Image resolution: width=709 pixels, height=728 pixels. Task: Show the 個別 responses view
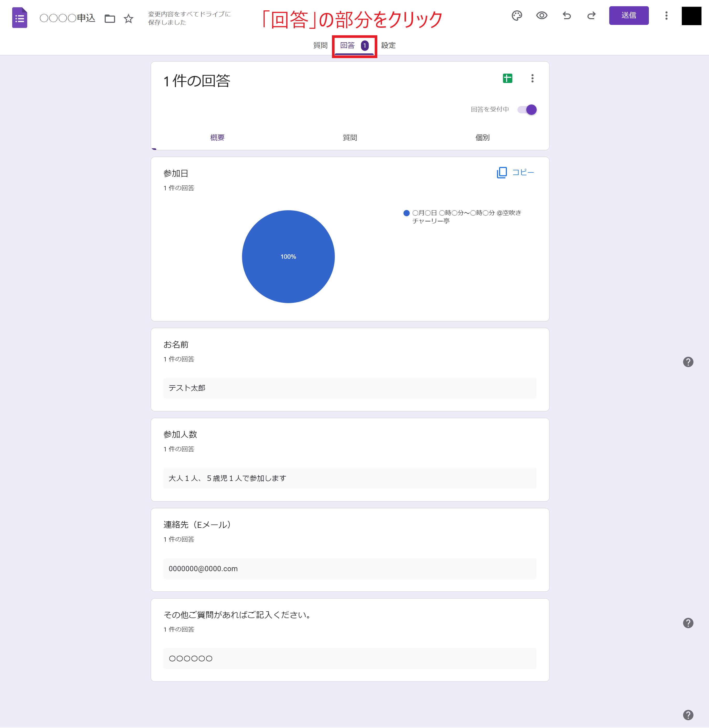[x=482, y=137]
